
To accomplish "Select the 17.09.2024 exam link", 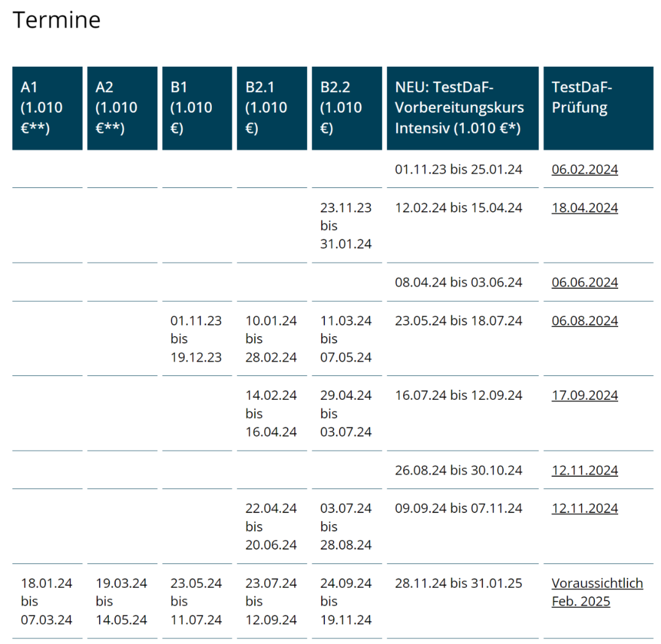I will [x=584, y=395].
